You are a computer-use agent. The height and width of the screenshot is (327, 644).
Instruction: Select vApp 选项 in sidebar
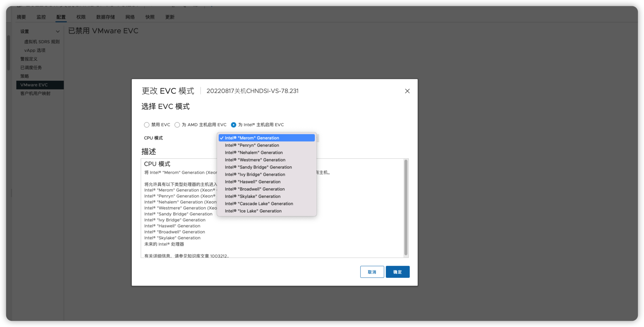point(35,50)
